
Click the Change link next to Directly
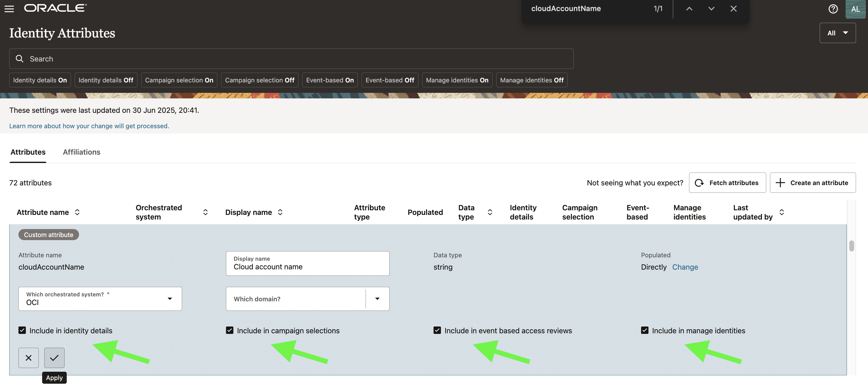[x=685, y=267]
